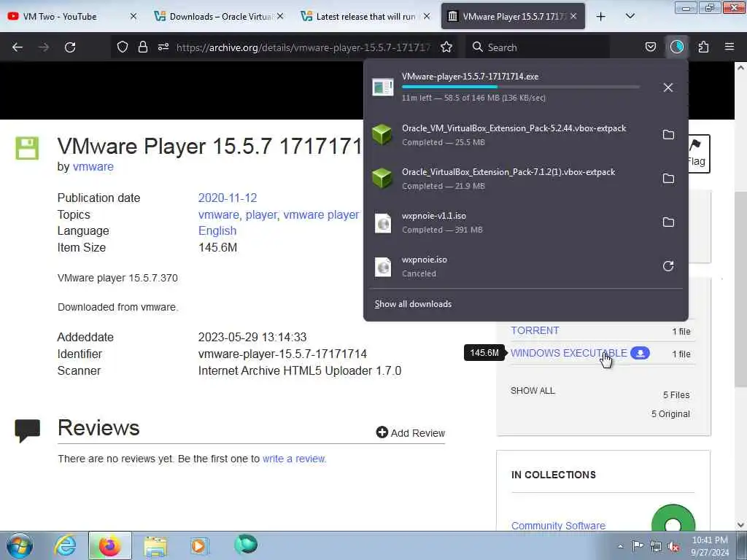Click the Community Software green thumbnail
Viewport: 747px width, 560px height.
click(673, 518)
